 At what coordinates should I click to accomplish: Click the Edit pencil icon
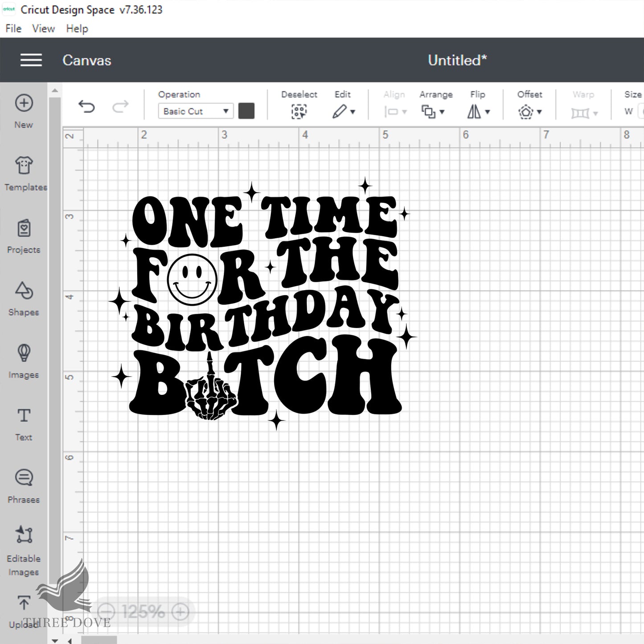pos(339,111)
